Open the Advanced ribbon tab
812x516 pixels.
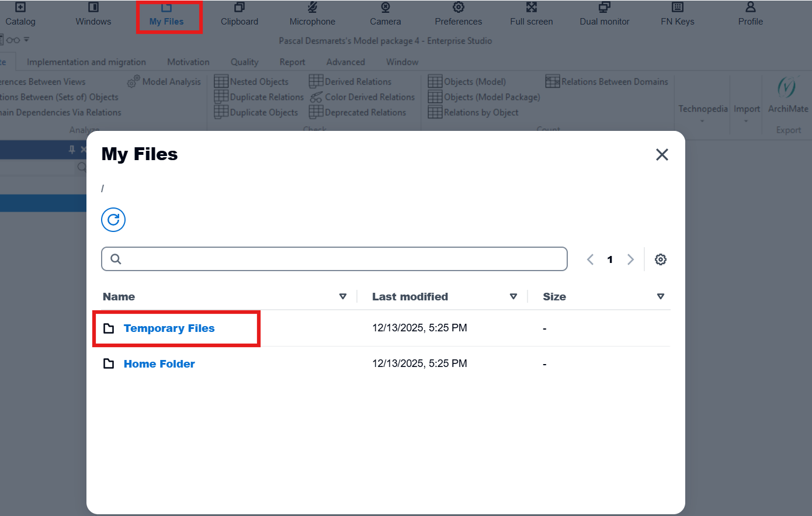pos(345,62)
